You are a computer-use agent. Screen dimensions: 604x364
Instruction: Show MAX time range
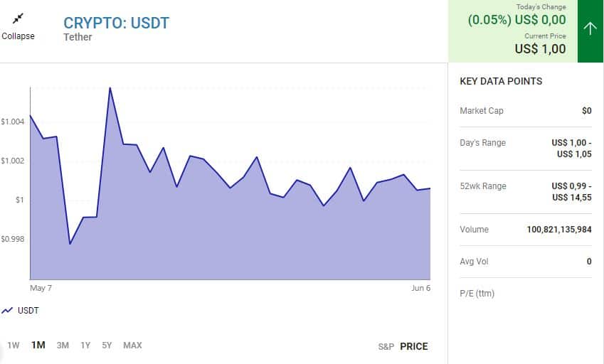132,346
